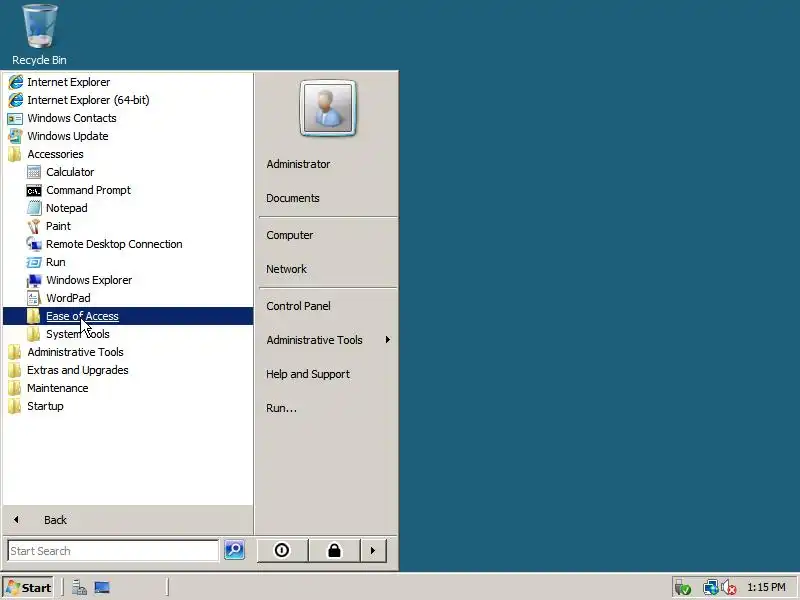Expand the System Tools folder
This screenshot has height=600, width=800.
point(128,334)
